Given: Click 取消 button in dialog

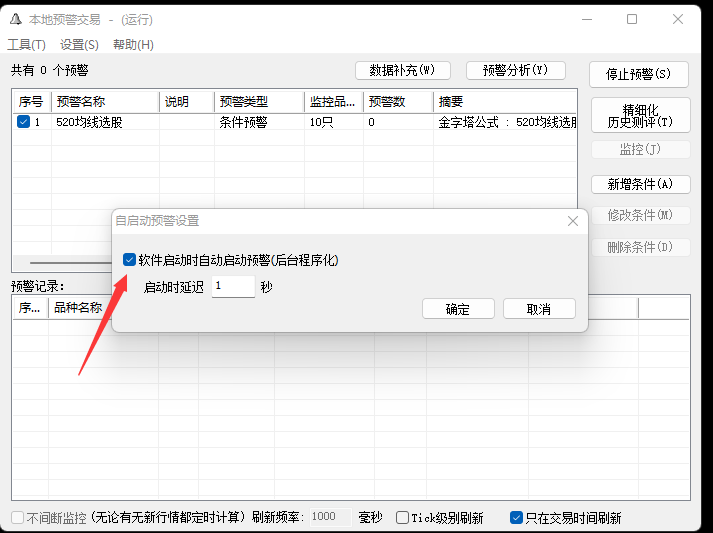Looking at the screenshot, I should point(539,309).
